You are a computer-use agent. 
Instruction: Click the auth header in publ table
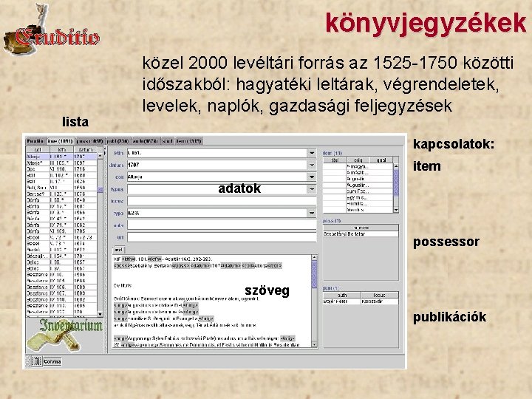click(342, 295)
